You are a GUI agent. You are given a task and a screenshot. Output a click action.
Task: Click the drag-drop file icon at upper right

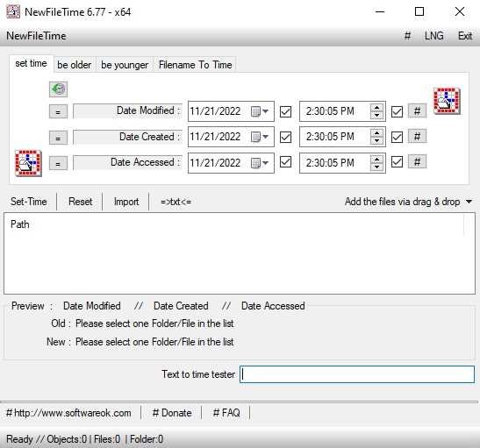tap(447, 101)
